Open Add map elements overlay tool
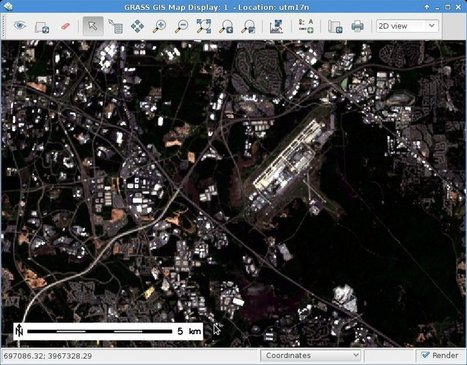This screenshot has width=467, height=365. coord(306,26)
